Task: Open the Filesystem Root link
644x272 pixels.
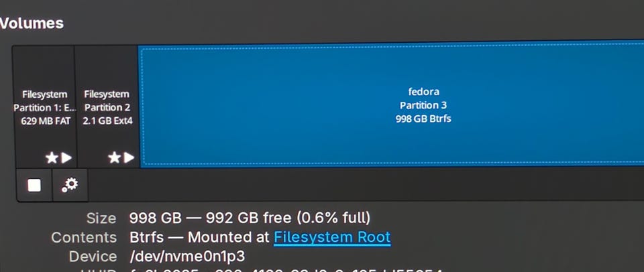Action: tap(332, 238)
